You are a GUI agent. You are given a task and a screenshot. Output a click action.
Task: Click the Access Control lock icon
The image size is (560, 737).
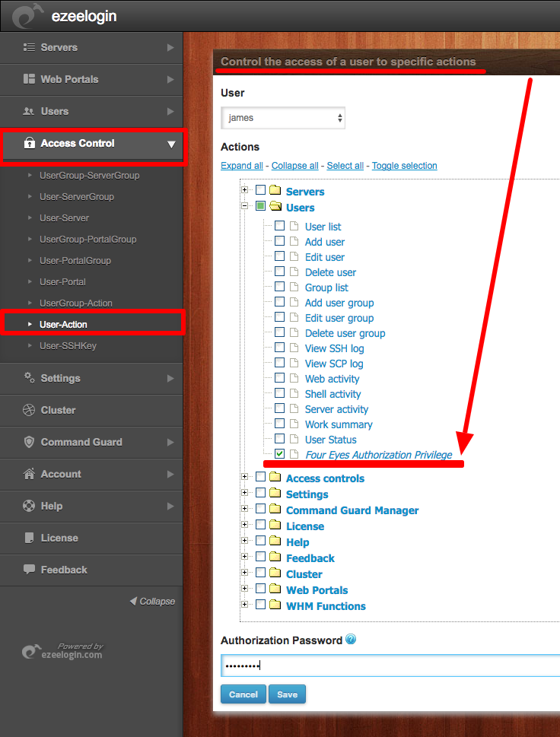coord(29,143)
